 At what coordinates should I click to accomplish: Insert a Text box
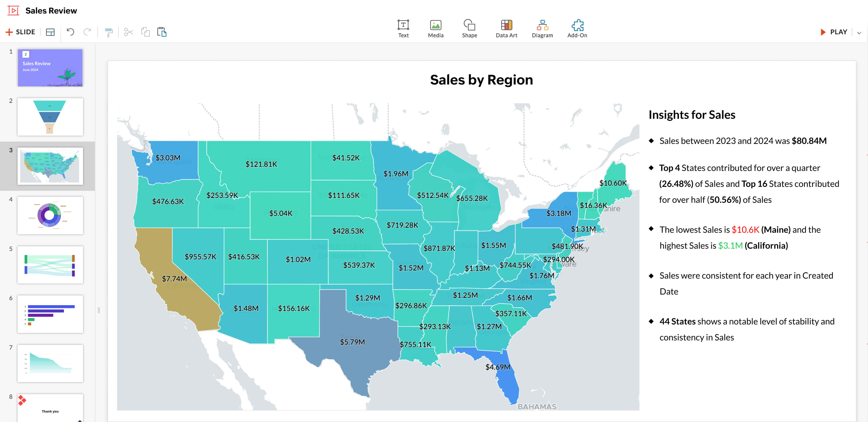[403, 28]
